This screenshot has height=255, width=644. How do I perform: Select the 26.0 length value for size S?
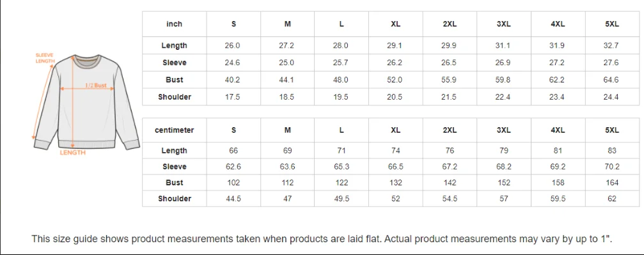232,45
